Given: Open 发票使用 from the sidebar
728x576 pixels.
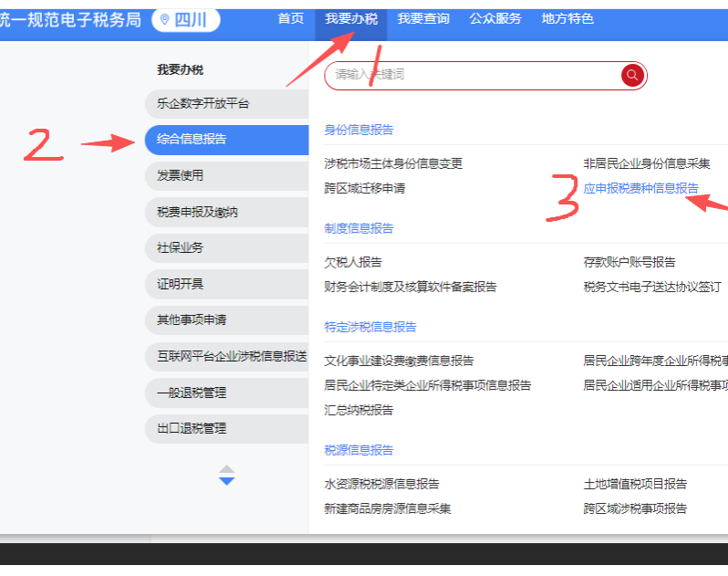Looking at the screenshot, I should pos(226,175).
